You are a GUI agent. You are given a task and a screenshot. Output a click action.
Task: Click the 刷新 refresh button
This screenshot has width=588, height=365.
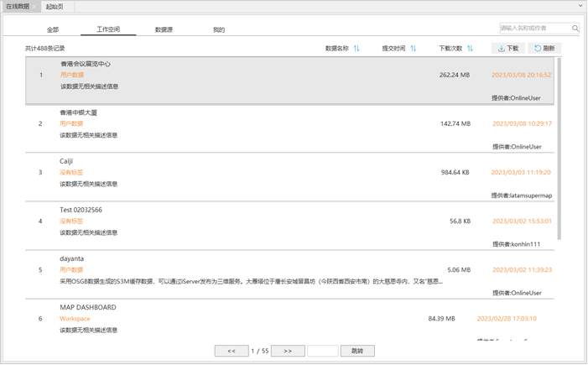(x=544, y=49)
